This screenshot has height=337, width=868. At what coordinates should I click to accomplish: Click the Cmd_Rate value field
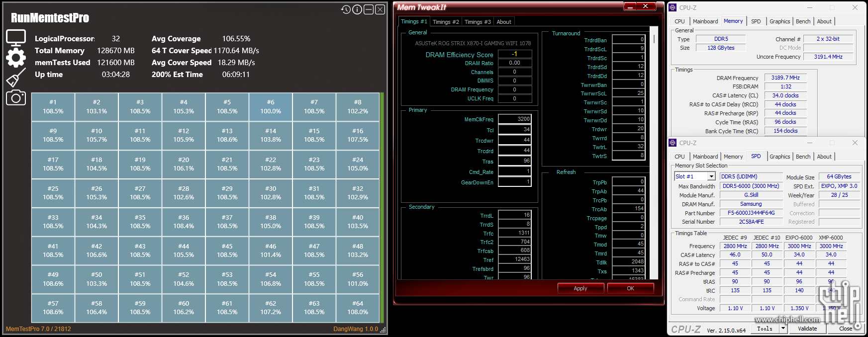(x=515, y=171)
